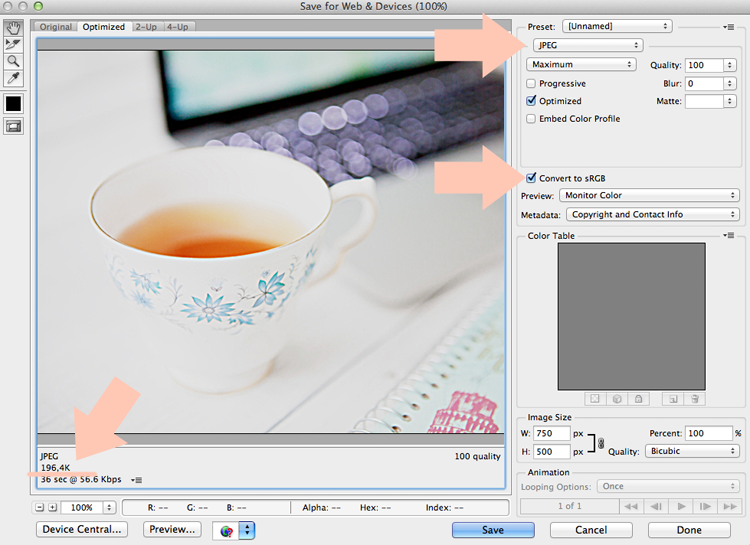Select the Zoom tool
The width and height of the screenshot is (750, 545).
pos(13,61)
